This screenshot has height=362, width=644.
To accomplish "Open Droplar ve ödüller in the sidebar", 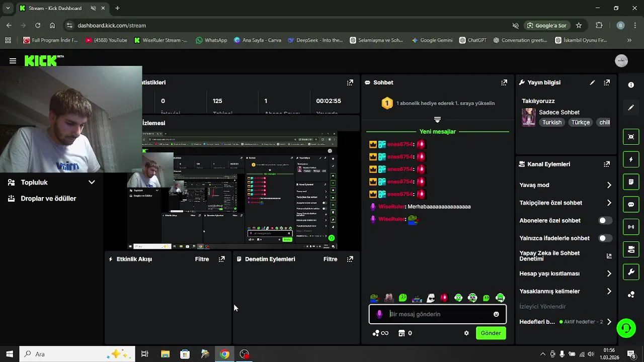I will [x=48, y=199].
